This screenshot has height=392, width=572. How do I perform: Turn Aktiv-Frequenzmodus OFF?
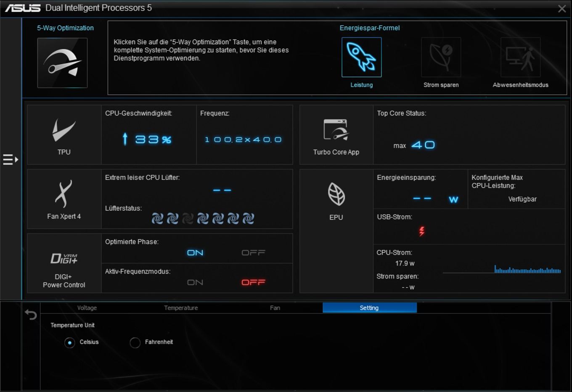(x=253, y=282)
